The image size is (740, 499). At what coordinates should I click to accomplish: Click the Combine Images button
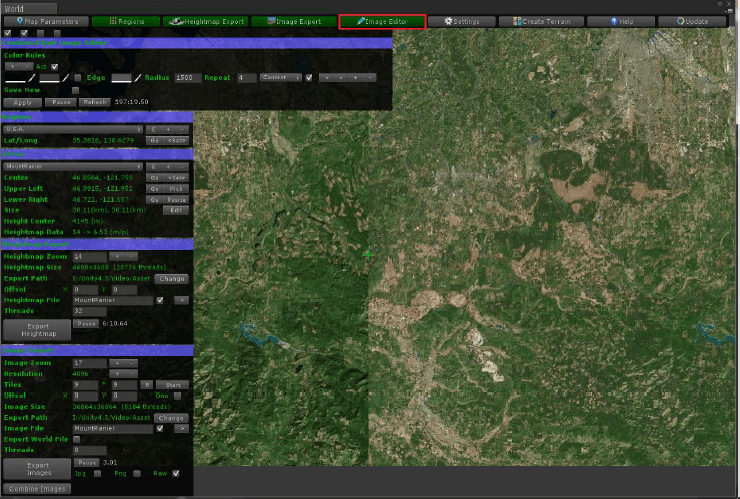pos(37,489)
